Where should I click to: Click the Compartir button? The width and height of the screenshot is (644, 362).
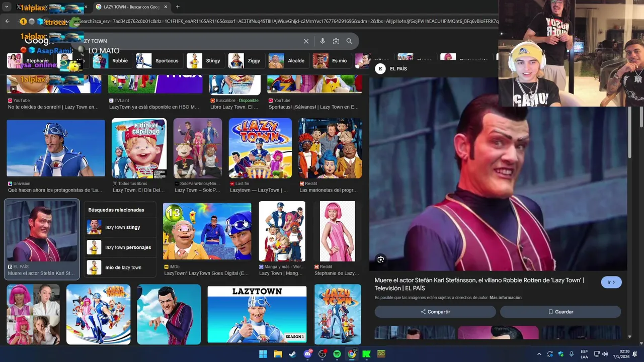click(x=435, y=312)
